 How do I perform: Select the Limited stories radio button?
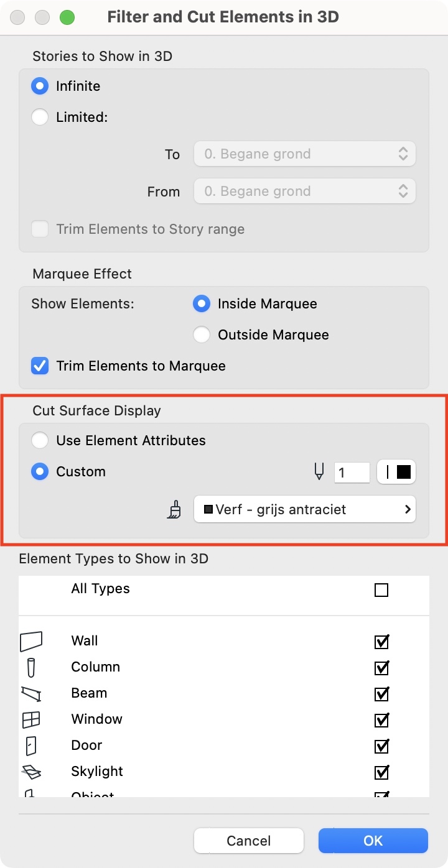(x=40, y=117)
